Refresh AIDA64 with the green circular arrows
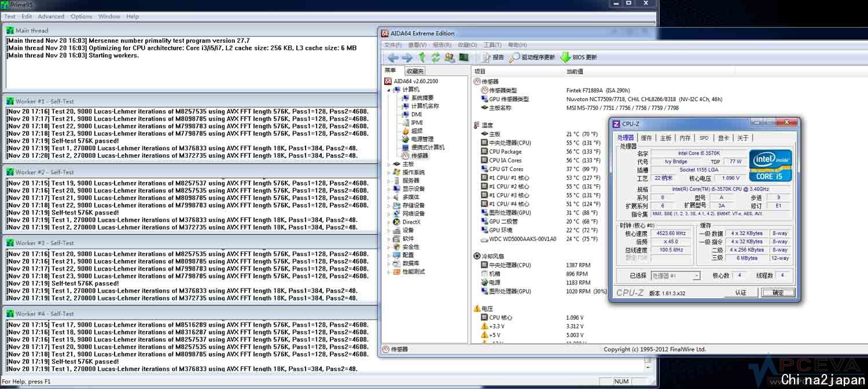Image resolution: width=868 pixels, height=389 pixels. pyautogui.click(x=435, y=57)
